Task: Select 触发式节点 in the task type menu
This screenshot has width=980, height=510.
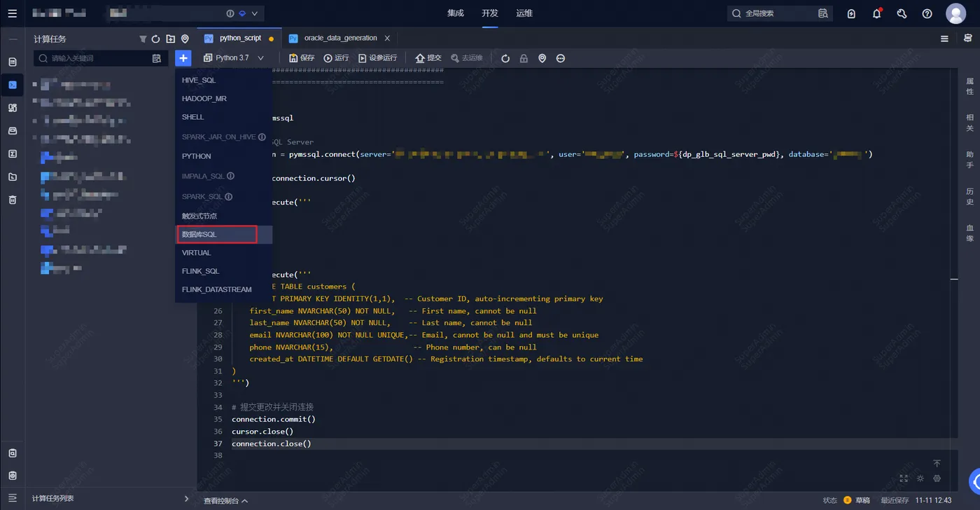Action: tap(223, 216)
